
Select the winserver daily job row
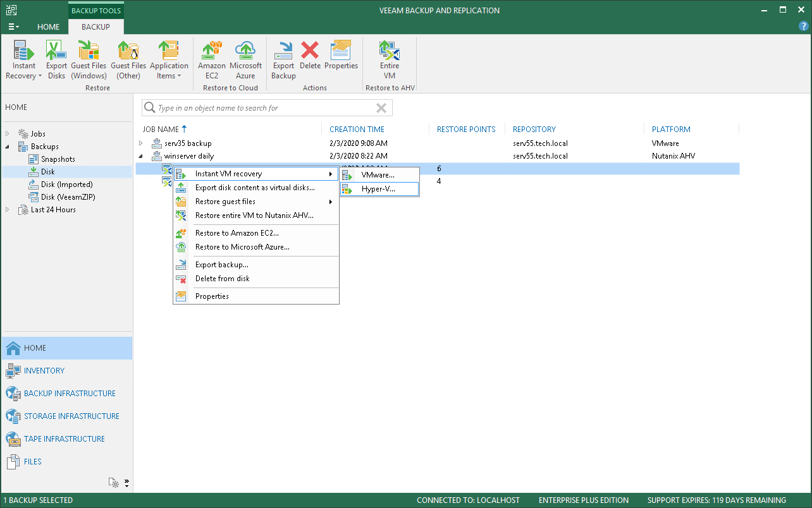[x=438, y=156]
